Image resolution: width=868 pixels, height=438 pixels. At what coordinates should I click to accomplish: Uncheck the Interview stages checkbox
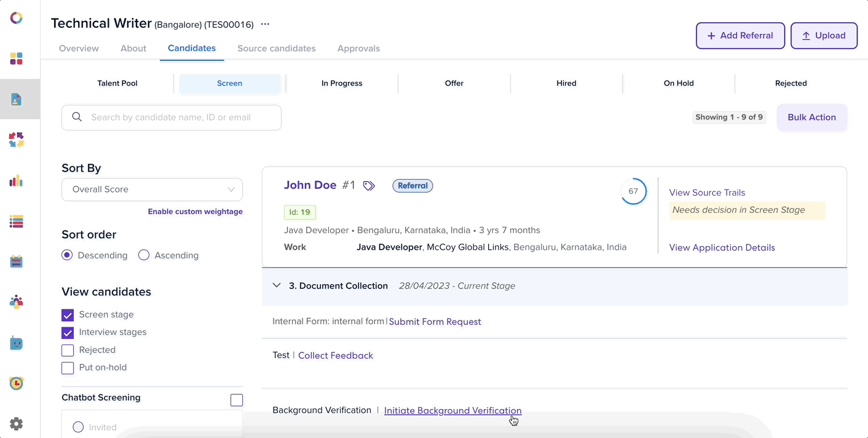68,333
